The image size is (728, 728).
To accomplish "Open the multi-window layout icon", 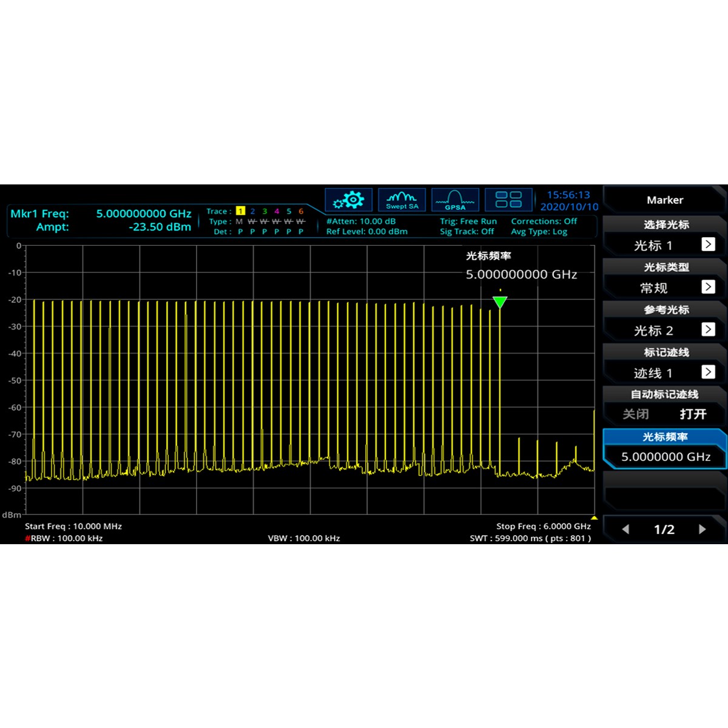I will 508,200.
